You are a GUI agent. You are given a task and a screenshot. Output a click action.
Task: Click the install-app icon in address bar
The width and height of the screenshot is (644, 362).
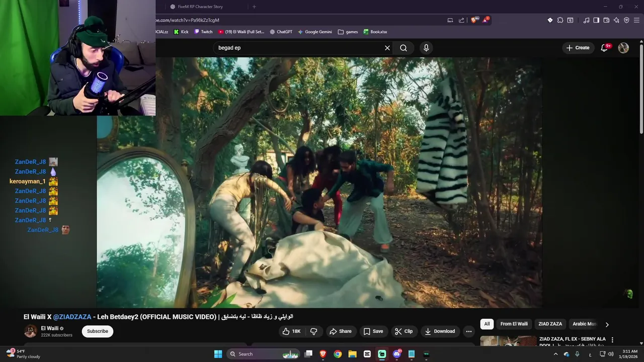[450, 20]
